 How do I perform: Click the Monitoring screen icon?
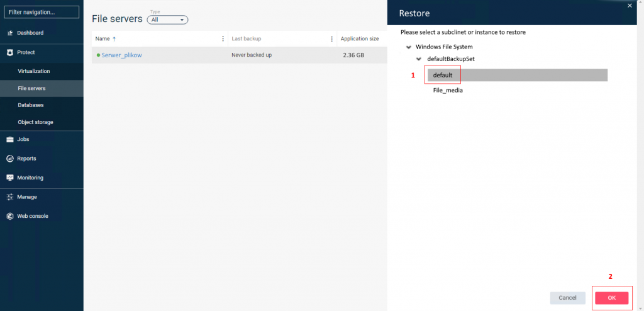click(10, 178)
